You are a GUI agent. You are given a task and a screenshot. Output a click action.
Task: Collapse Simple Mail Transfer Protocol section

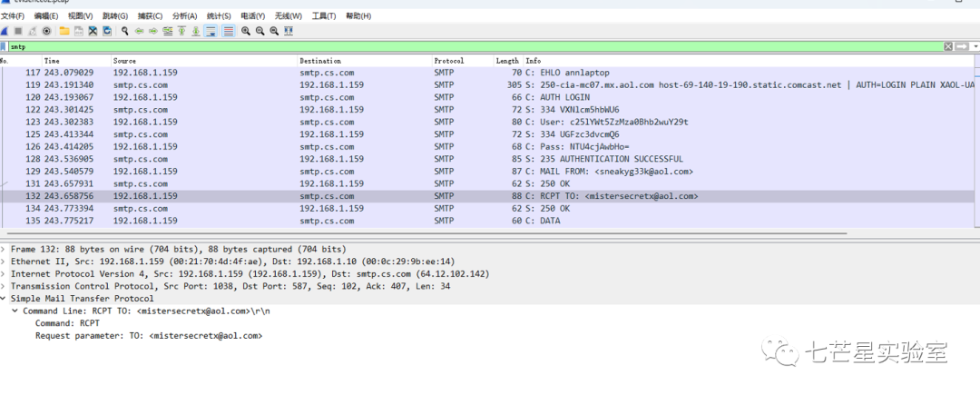pyautogui.click(x=5, y=299)
